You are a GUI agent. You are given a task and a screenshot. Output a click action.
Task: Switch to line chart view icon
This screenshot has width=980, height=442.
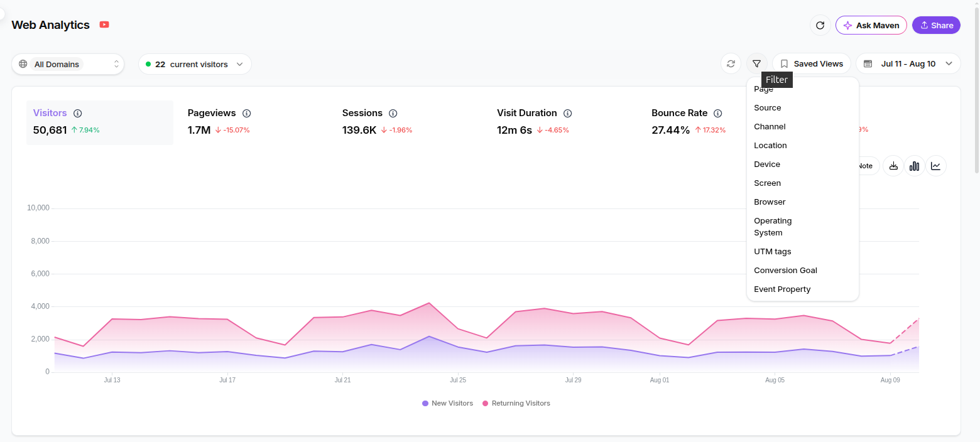point(936,166)
